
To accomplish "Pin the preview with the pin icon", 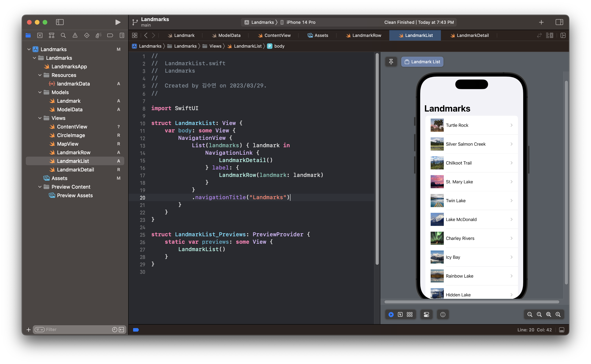I will [391, 62].
